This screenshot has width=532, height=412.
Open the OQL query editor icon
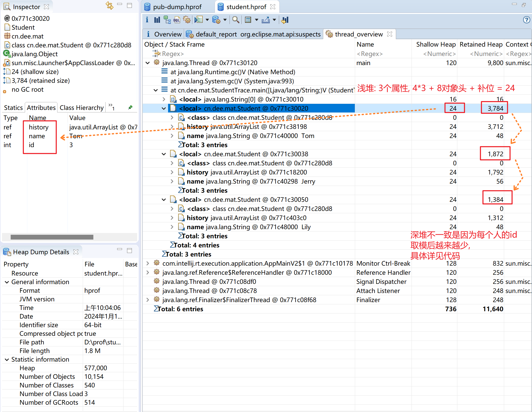177,20
